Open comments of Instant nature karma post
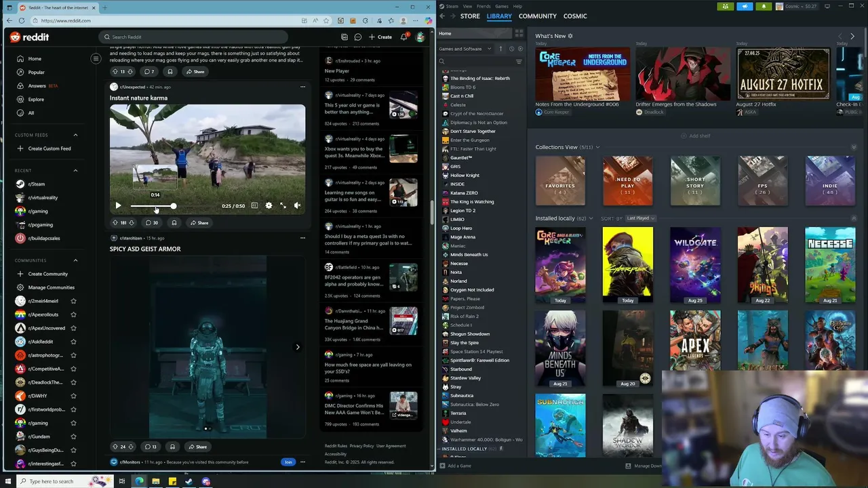Screen dimensions: 868x488 pyautogui.click(x=152, y=222)
